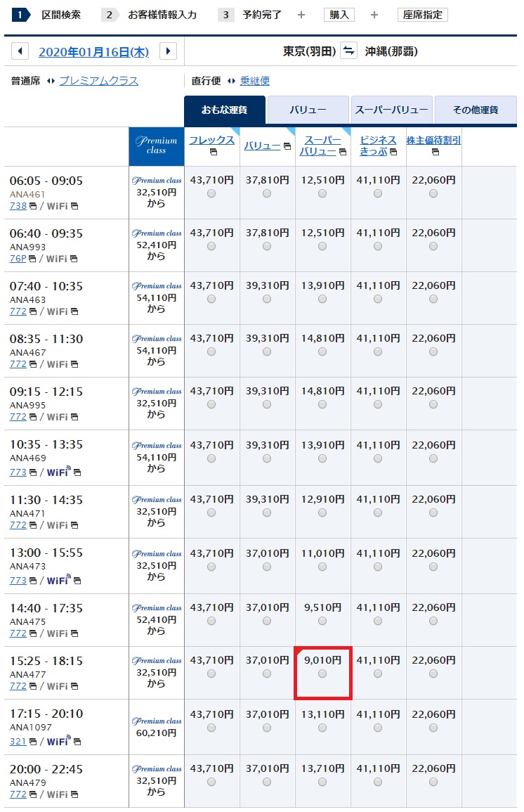Show connecting flights via 乗継便 link
The width and height of the screenshot is (524, 812).
[x=254, y=81]
